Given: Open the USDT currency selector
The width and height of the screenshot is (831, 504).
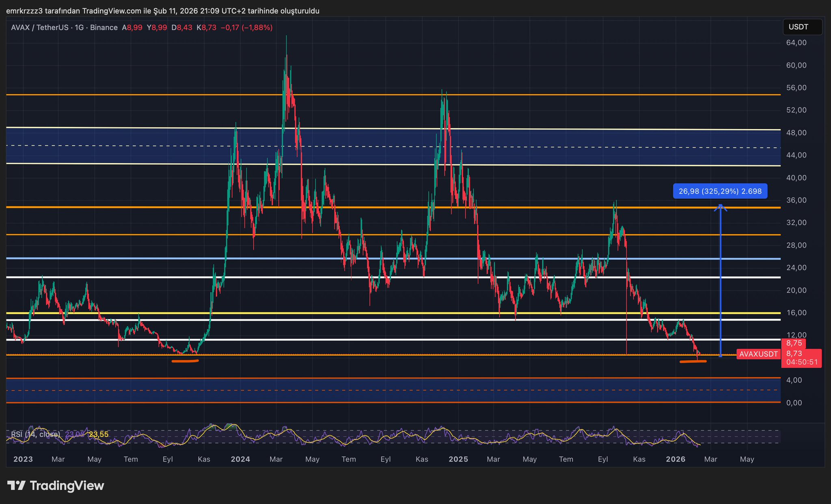Looking at the screenshot, I should coord(802,27).
